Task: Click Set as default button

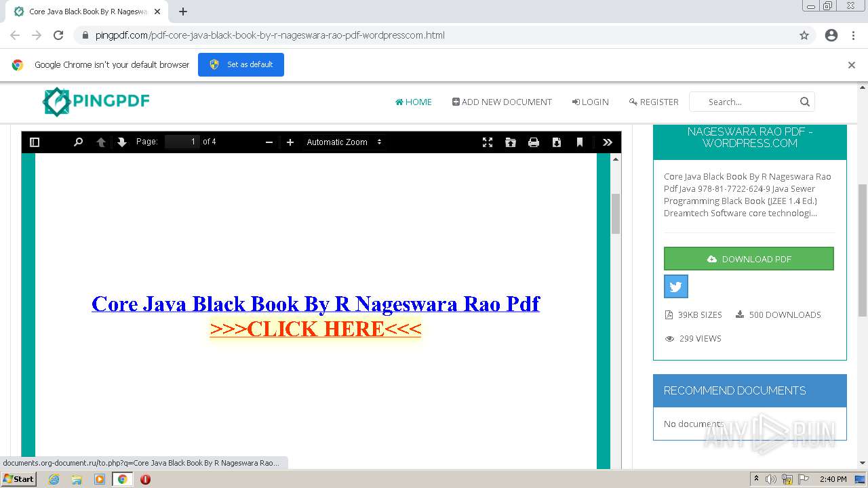Action: (241, 64)
